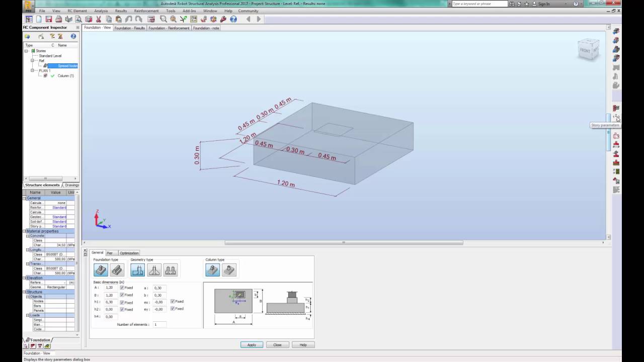644x362 pixels.
Task: Select the rectangular column type icon
Action: 212,270
